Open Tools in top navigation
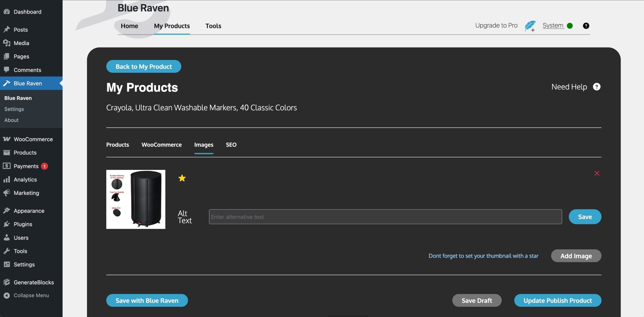 [213, 26]
